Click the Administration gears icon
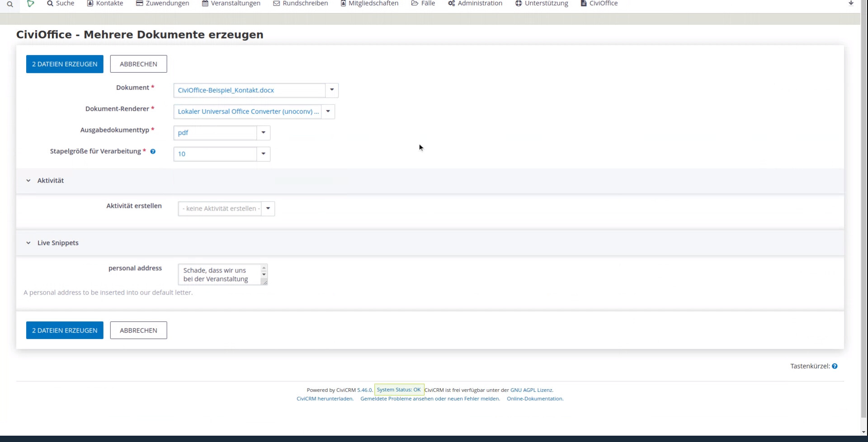868x442 pixels. click(451, 4)
